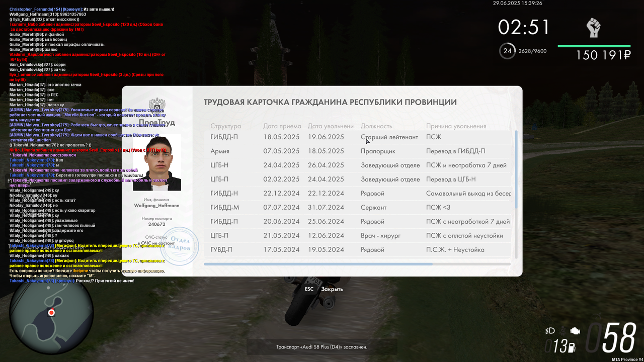
Task: Click the ГУВД-П structure cell
Action: tap(221, 249)
